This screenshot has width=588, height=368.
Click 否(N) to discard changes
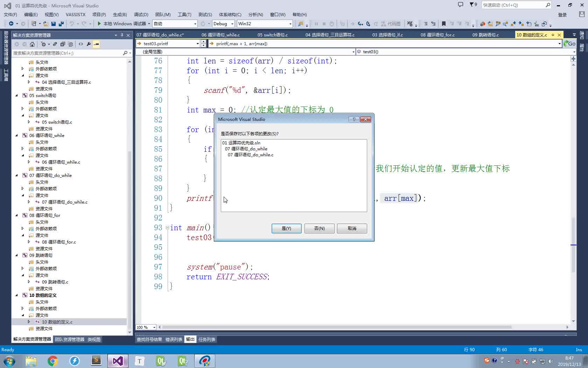point(319,228)
